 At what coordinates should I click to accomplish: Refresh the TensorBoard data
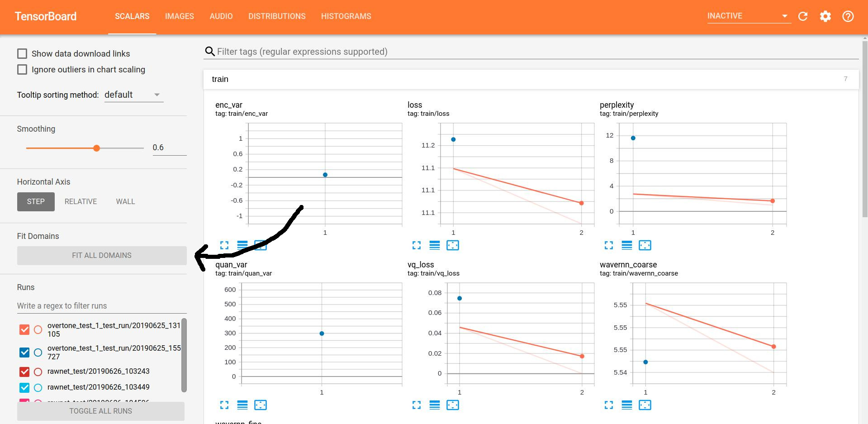point(803,16)
